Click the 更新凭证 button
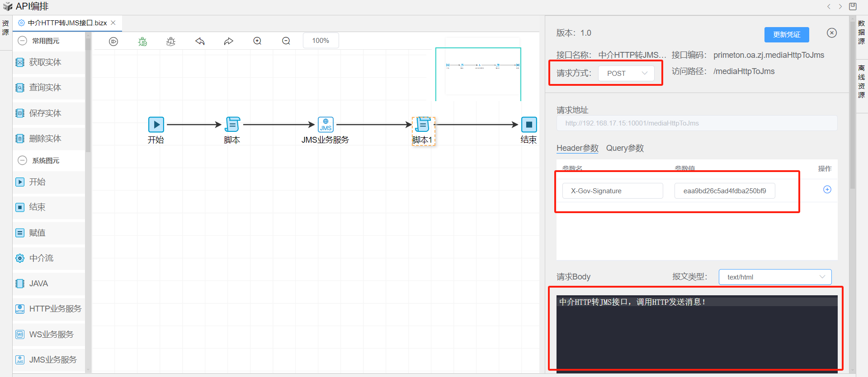Viewport: 868px width, 377px height. point(786,35)
